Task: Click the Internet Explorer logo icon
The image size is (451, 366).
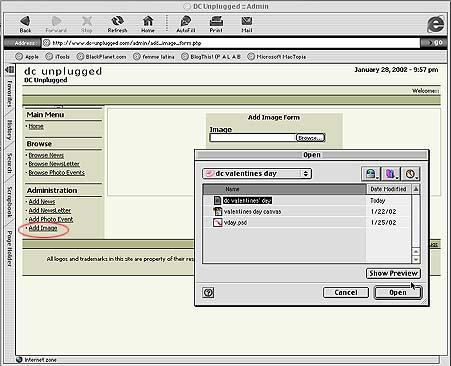Action: click(435, 24)
